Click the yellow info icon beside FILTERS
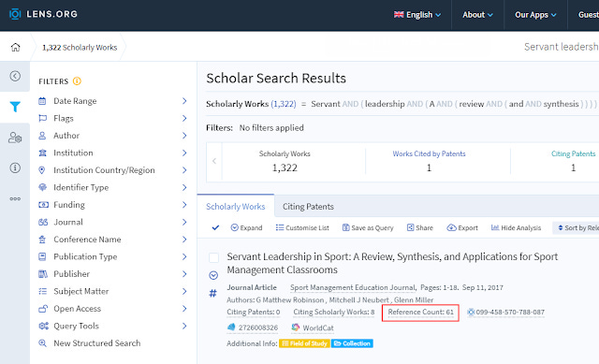Image resolution: width=599 pixels, height=364 pixels. click(77, 81)
